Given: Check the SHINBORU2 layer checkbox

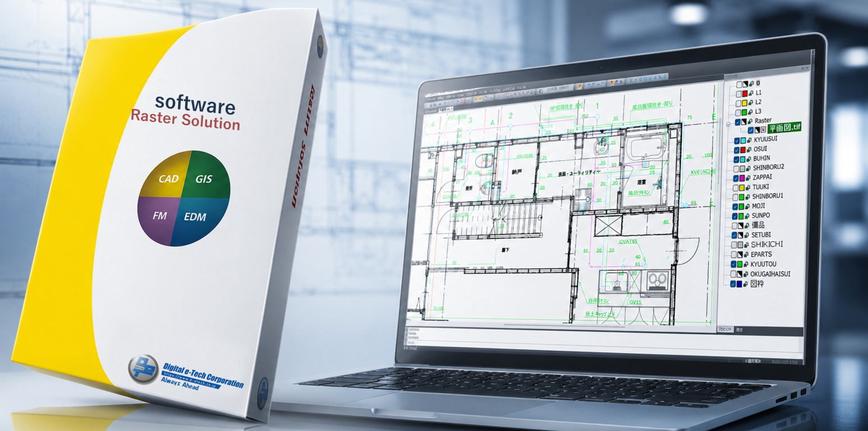Looking at the screenshot, I should pos(737,168).
